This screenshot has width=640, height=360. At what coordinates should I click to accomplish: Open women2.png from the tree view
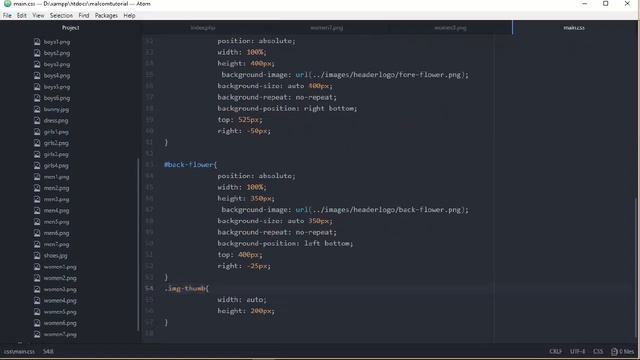tap(60, 278)
